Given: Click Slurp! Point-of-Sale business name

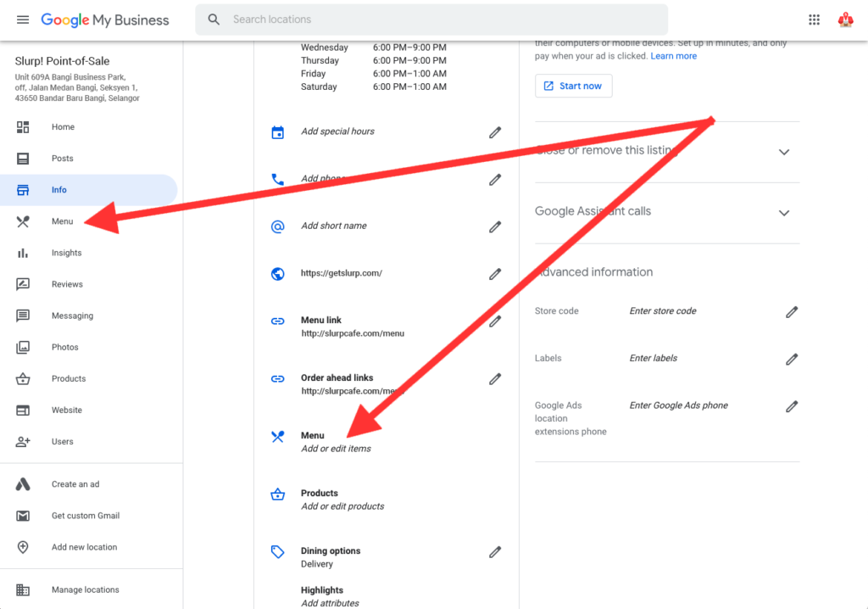Looking at the screenshot, I should coord(62,61).
